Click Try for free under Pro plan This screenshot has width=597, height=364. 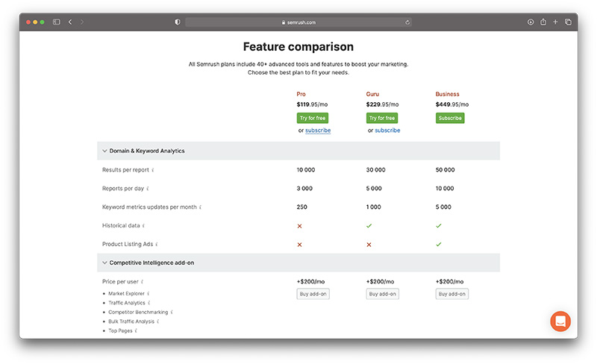click(x=312, y=118)
